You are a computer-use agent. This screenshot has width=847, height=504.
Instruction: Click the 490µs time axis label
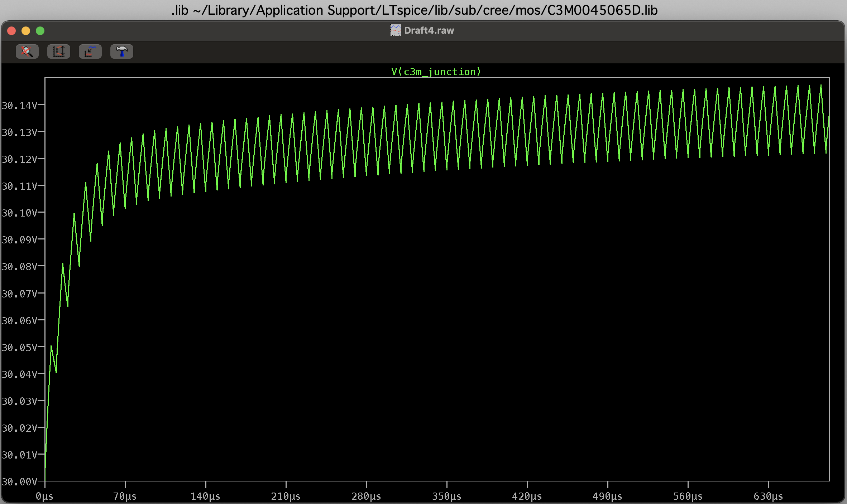607,496
